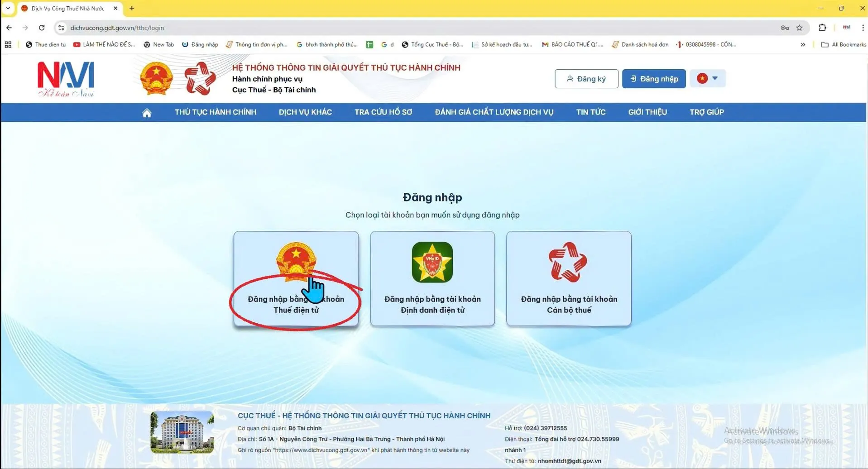Open the TRA CỨU HỒ SƠ menu
This screenshot has height=469, width=868.
[x=383, y=112]
